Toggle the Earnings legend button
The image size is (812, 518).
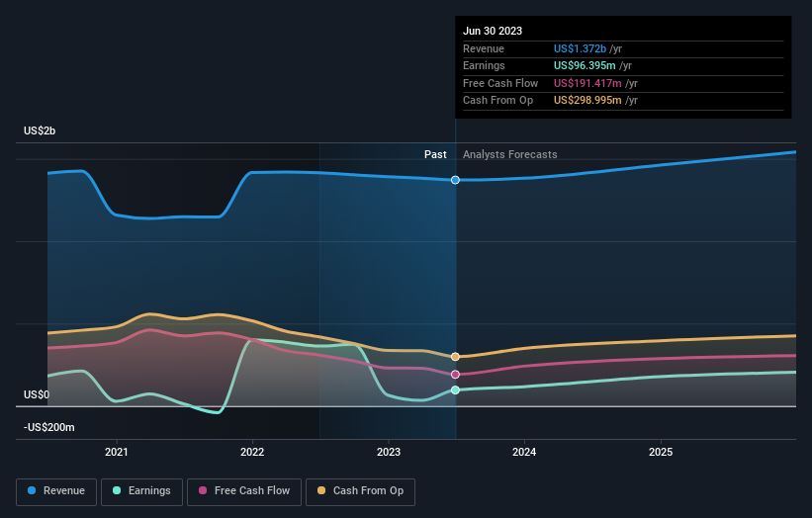click(x=141, y=491)
